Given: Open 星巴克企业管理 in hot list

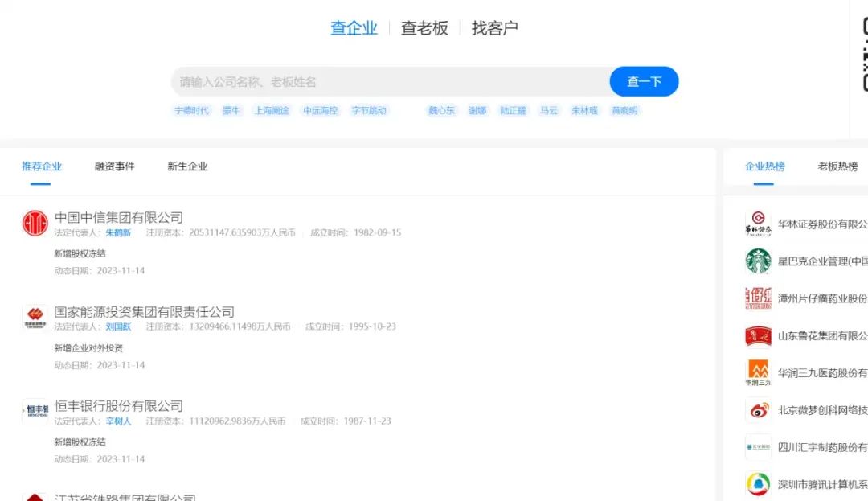Looking at the screenshot, I should (823, 261).
